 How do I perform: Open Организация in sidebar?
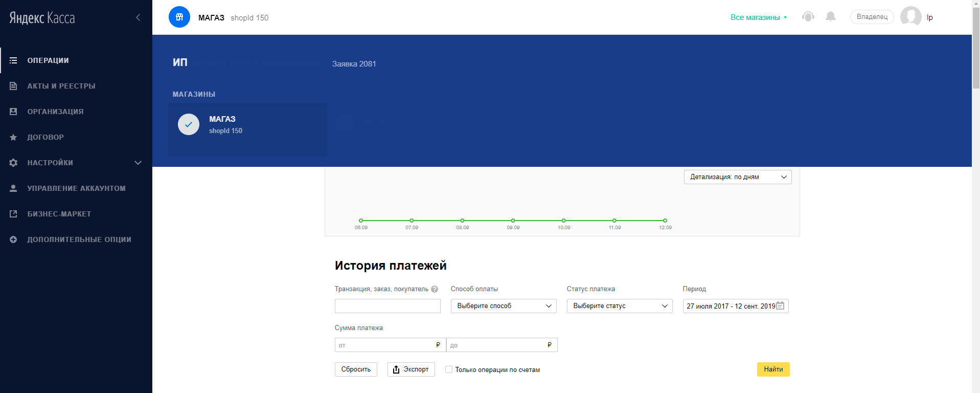55,112
